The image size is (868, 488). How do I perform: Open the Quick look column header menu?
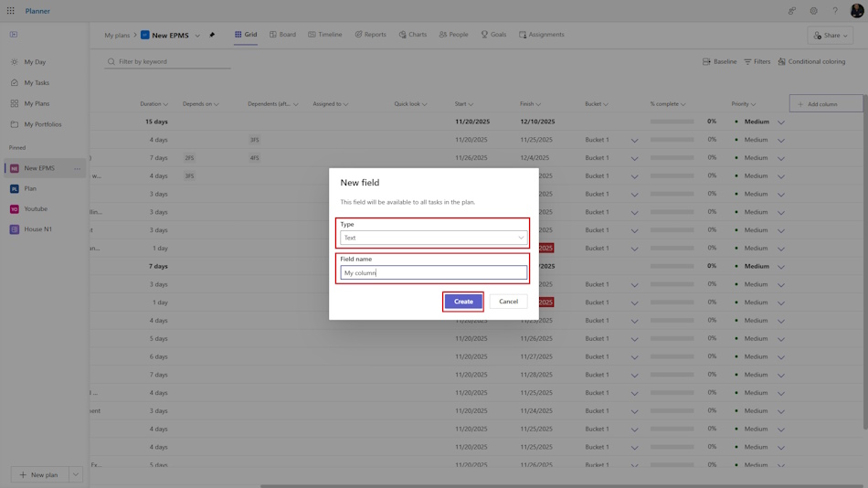[410, 104]
